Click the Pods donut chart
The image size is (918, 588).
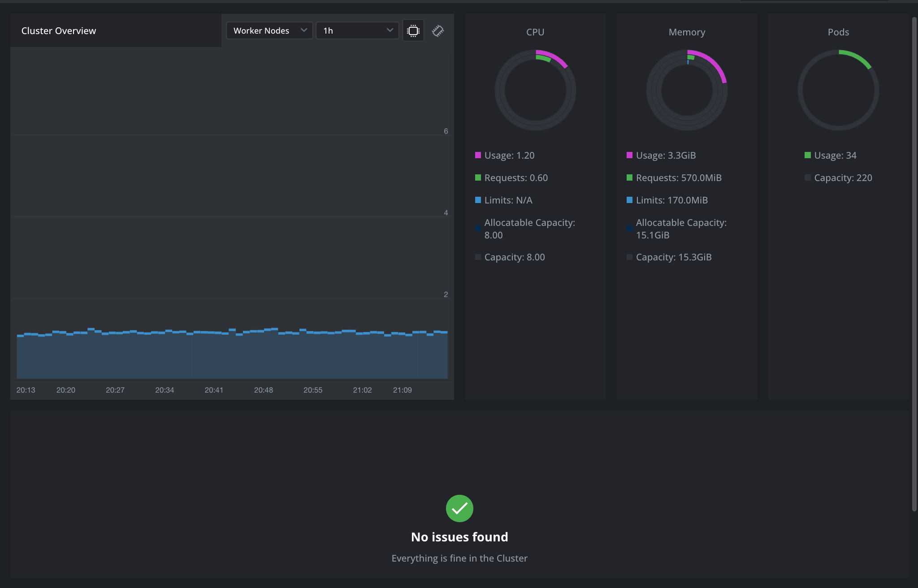pos(838,90)
